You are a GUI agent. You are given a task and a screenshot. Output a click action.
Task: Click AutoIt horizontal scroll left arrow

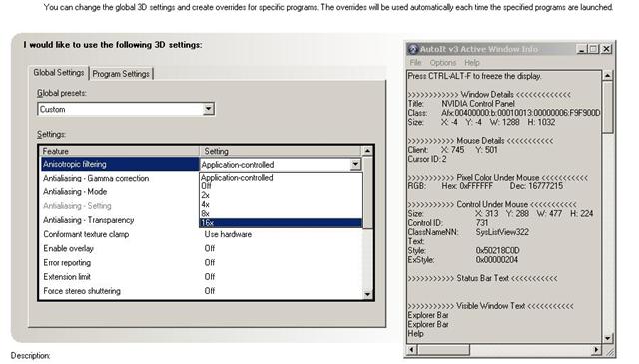point(411,350)
